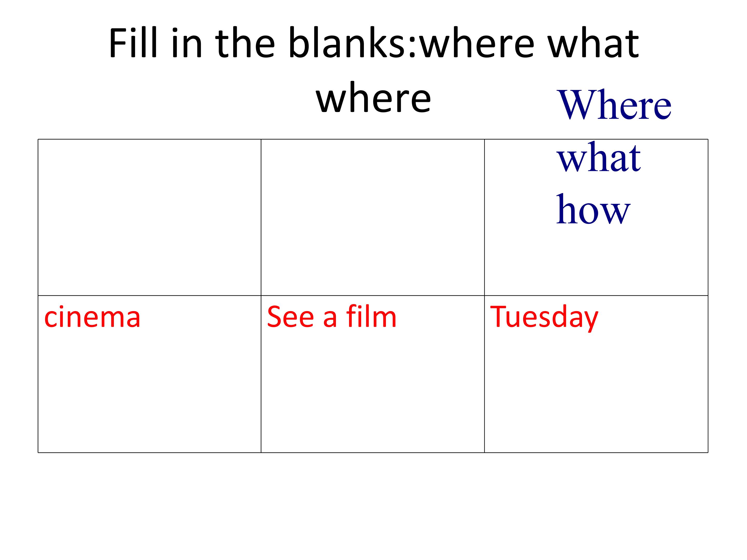
Task: Click the empty top-left table cell
Action: click(149, 217)
